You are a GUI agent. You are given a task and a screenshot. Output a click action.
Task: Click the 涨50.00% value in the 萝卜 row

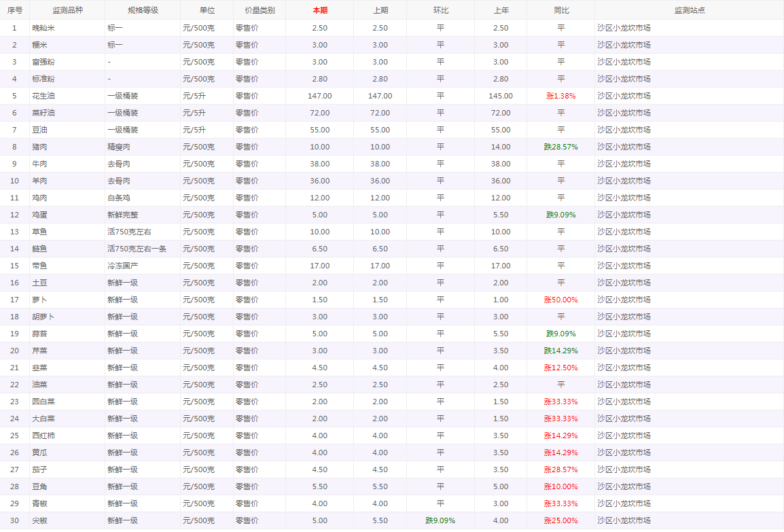[560, 300]
